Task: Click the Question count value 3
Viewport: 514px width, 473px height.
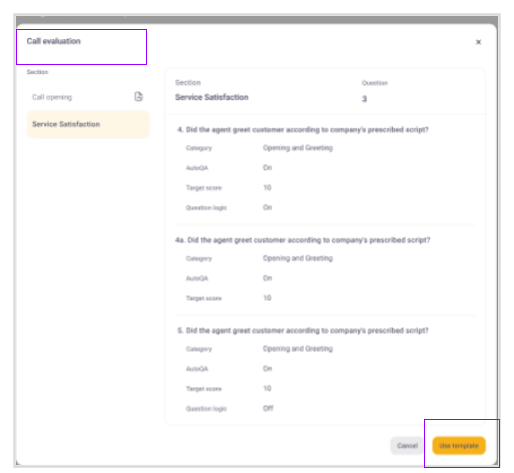Action: coord(364,99)
